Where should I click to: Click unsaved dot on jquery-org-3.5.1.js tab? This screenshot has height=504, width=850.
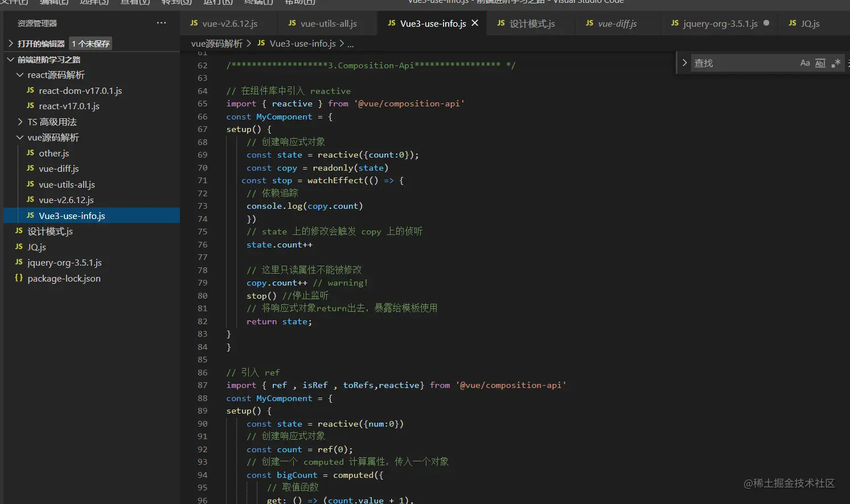766,23
